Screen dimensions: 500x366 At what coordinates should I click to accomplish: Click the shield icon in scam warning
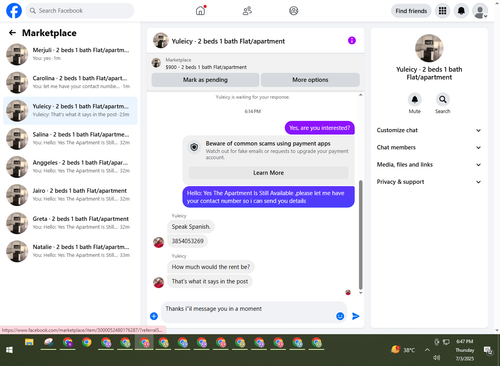click(x=194, y=147)
